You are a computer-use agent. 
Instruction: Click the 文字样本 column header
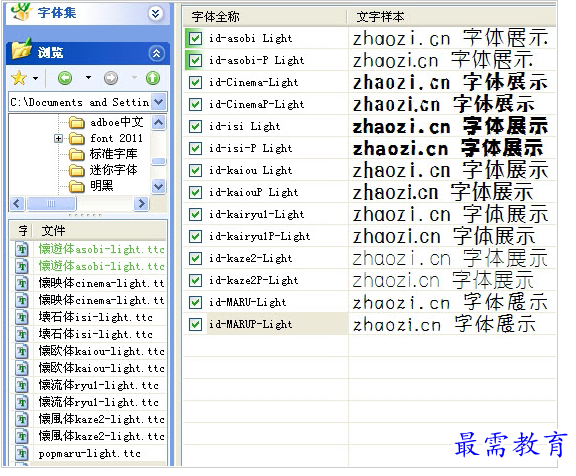[x=451, y=17]
